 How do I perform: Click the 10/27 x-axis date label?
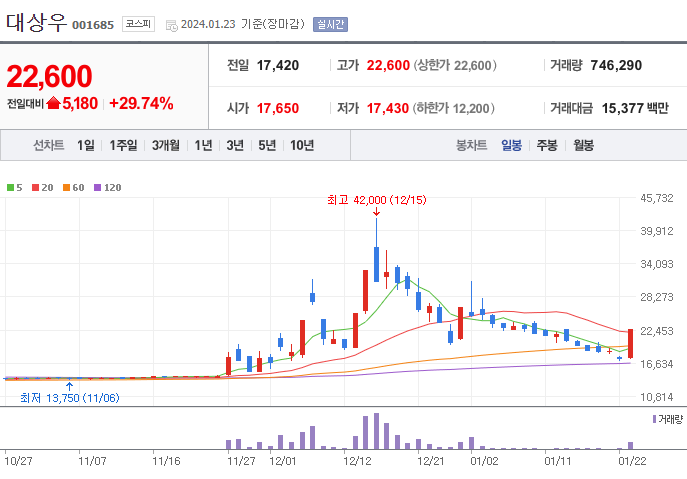[18, 461]
